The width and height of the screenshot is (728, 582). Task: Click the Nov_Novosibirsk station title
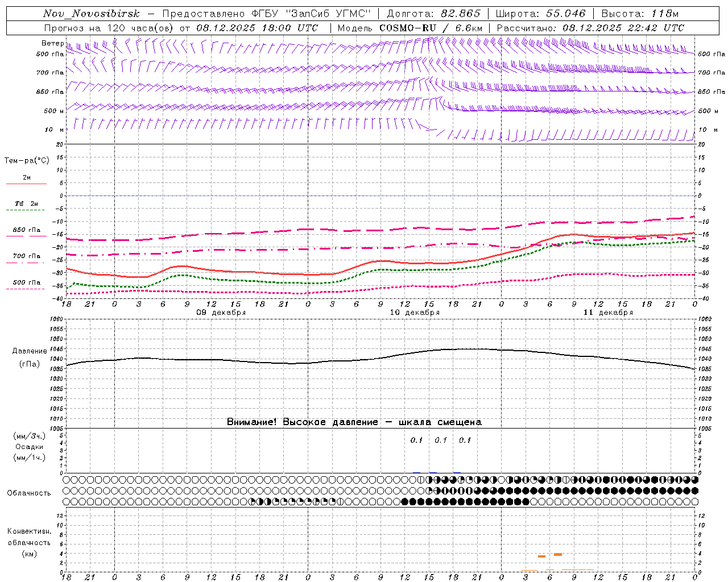[x=91, y=14]
